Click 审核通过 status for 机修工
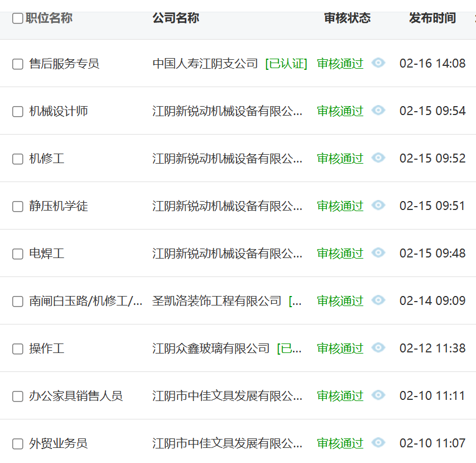This screenshot has width=476, height=463. [340, 159]
